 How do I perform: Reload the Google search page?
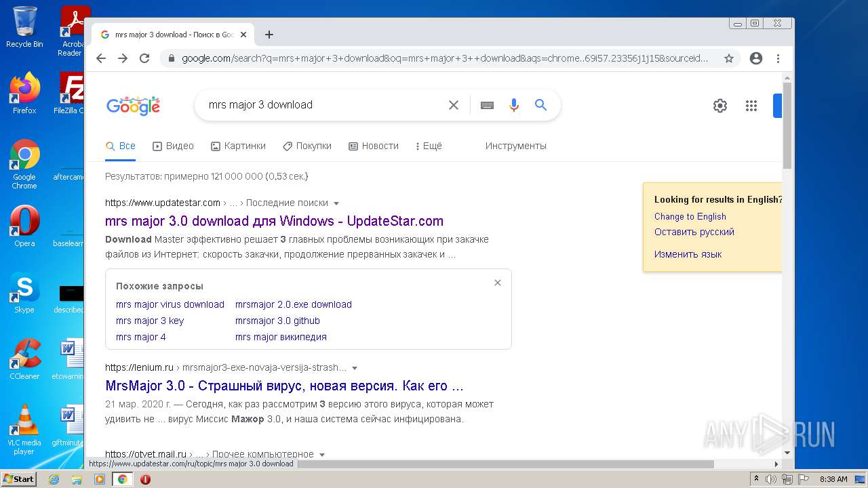(x=144, y=58)
